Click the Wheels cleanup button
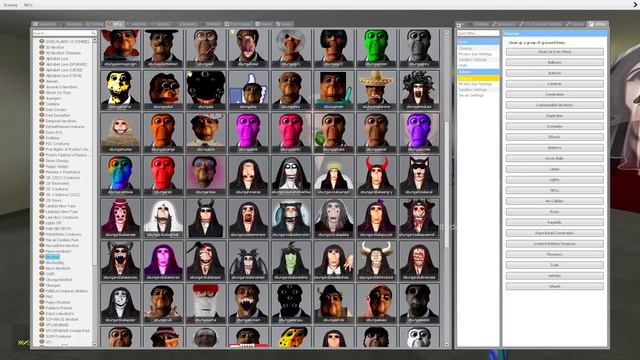The width and height of the screenshot is (640, 360). pos(554,287)
